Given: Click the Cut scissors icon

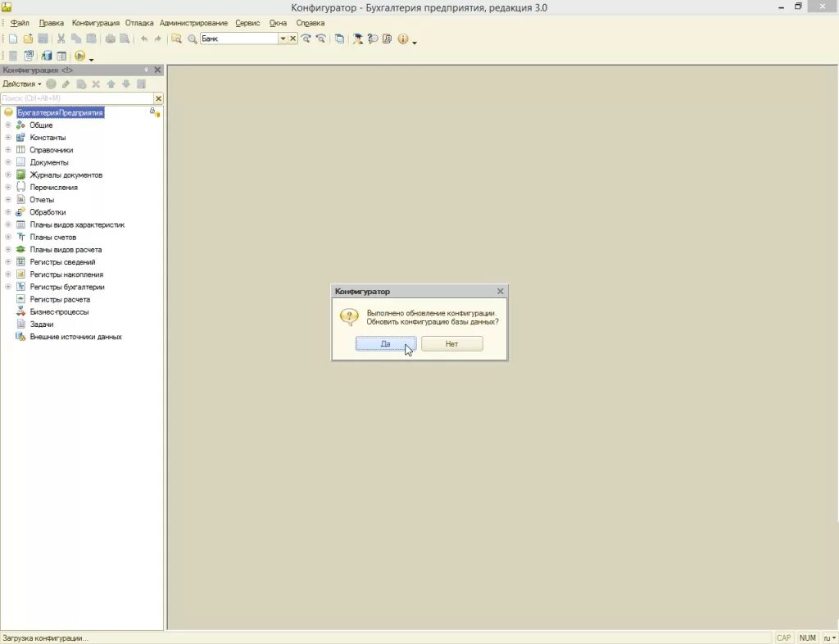Looking at the screenshot, I should [x=61, y=39].
